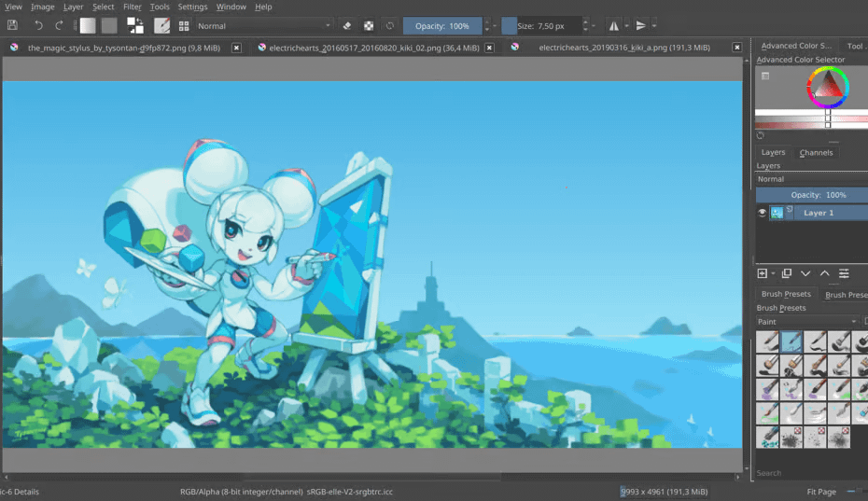The width and height of the screenshot is (868, 501).
Task: Click the color selector settings icon
Action: click(x=765, y=76)
